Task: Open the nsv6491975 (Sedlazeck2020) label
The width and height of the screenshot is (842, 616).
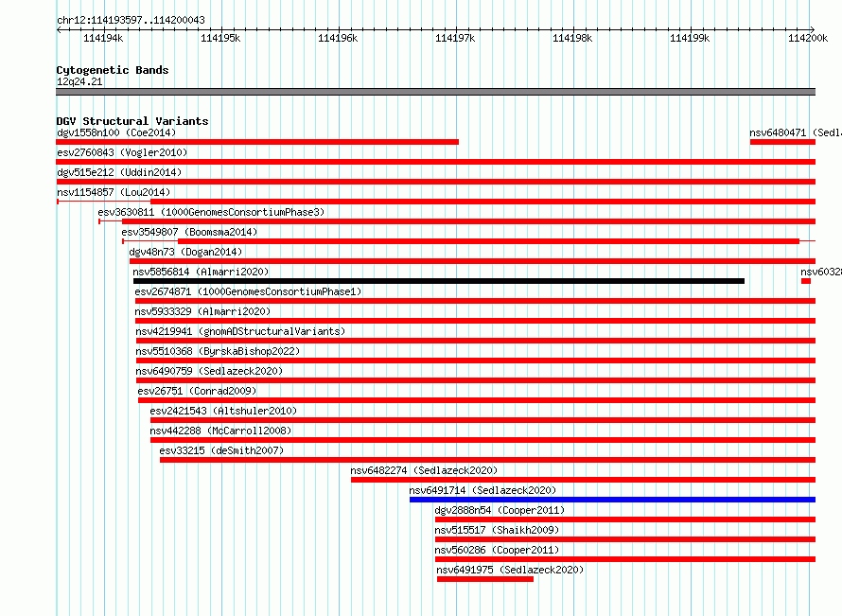Action: [x=510, y=570]
